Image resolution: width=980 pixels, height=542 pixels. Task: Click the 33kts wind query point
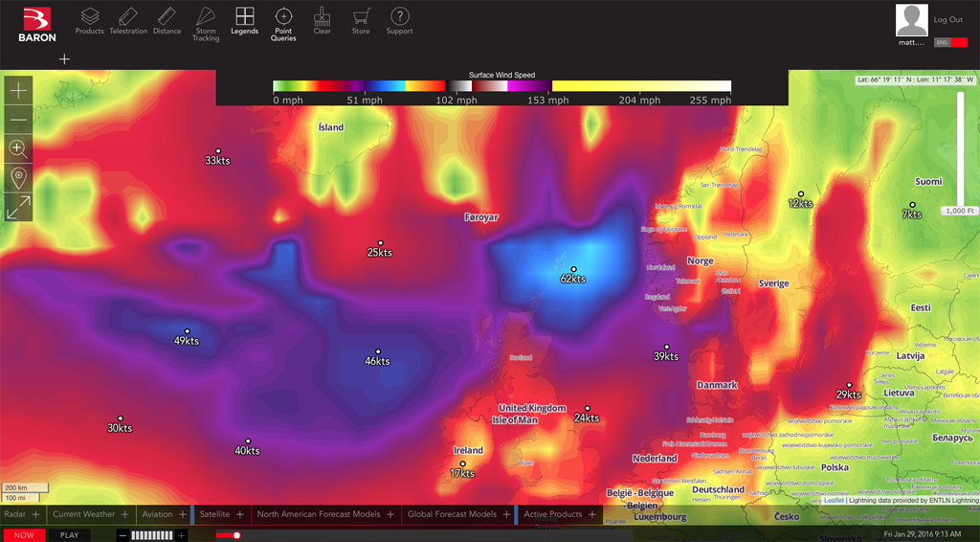[218, 151]
